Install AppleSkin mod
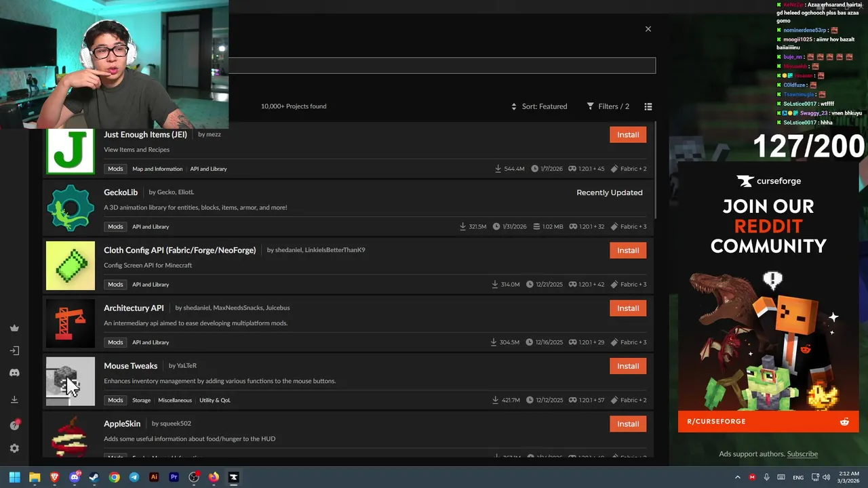Viewport: 868px width, 488px height. pos(628,424)
